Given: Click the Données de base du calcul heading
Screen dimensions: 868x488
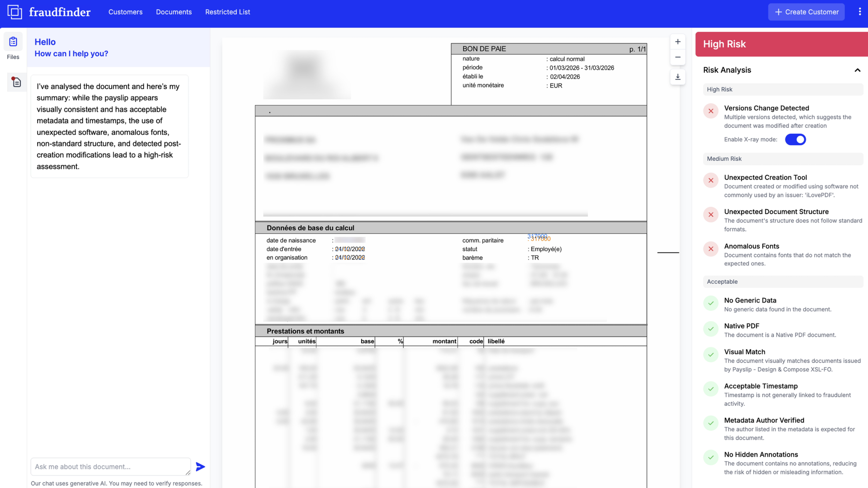Looking at the screenshot, I should pos(310,228).
